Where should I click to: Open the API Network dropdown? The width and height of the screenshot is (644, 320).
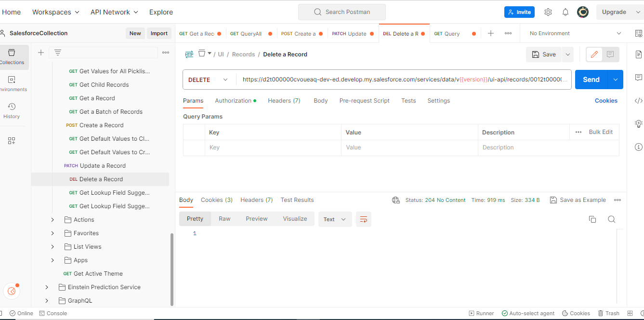tap(114, 12)
